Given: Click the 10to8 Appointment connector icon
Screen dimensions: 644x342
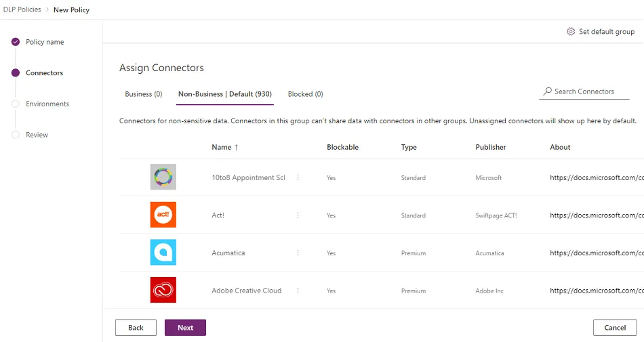Looking at the screenshot, I should point(163,177).
